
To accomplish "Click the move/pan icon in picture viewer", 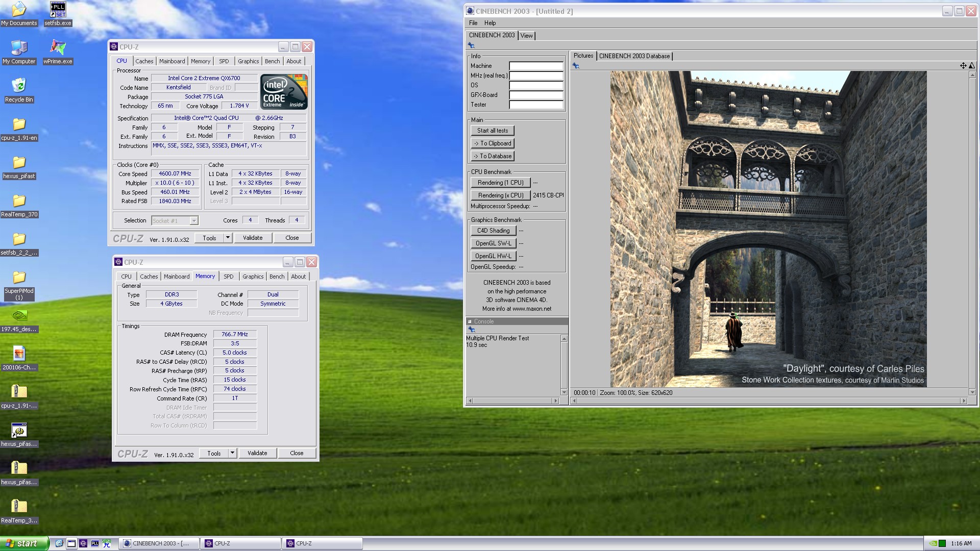I will (963, 65).
